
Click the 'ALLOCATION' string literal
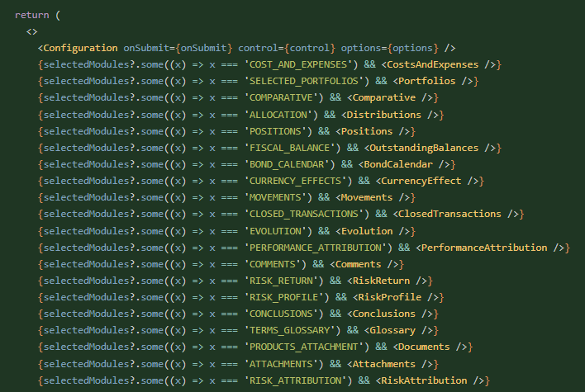coord(278,115)
